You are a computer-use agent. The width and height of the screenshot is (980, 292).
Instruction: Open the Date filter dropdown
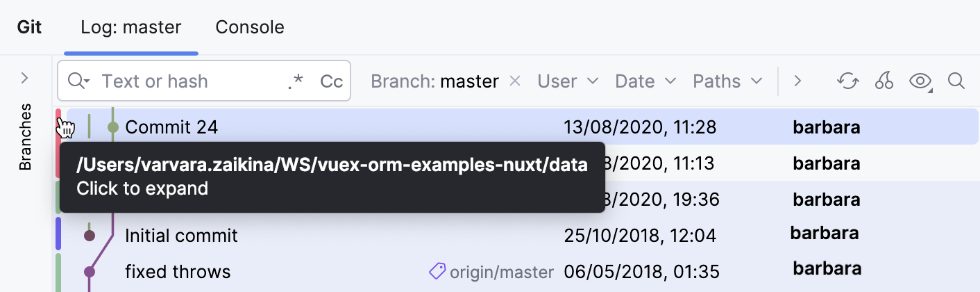(645, 81)
